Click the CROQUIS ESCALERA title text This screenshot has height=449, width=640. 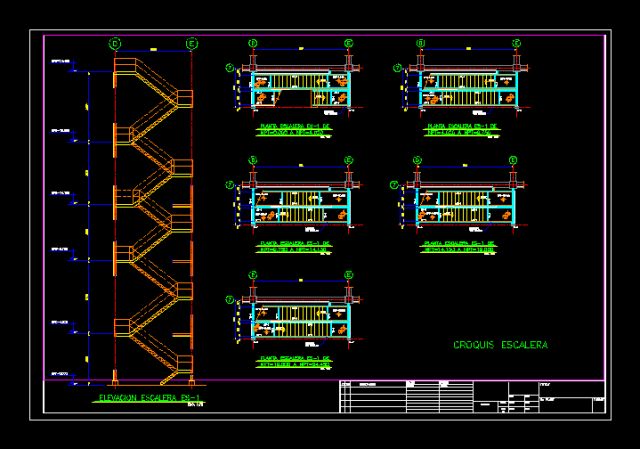[x=500, y=345]
